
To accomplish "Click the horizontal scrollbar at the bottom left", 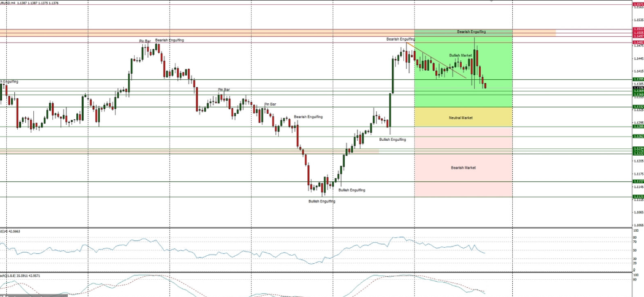I will point(34,295).
